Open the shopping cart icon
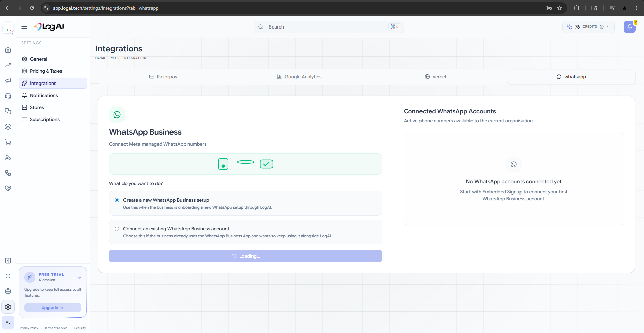 click(x=8, y=142)
